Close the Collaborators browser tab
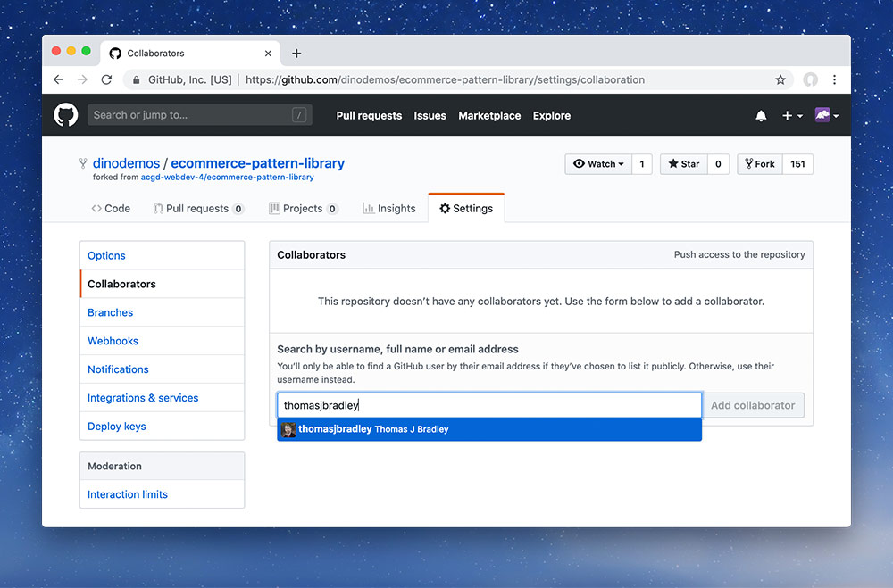Screen dimensions: 893x588 268,54
